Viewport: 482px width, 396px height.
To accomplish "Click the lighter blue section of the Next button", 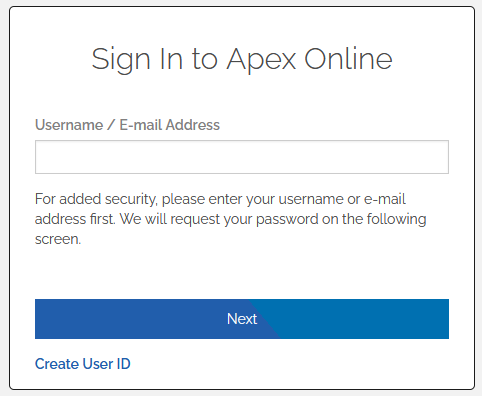I will click(363, 319).
